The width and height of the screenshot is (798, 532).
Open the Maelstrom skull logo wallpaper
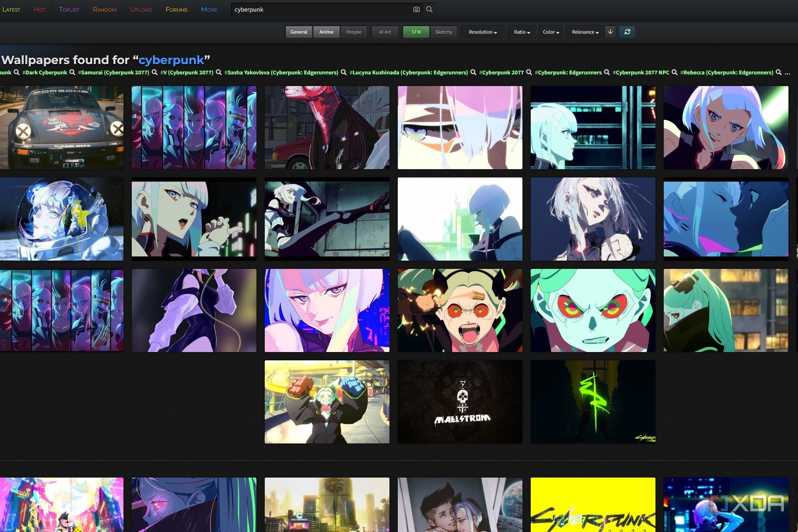(460, 402)
